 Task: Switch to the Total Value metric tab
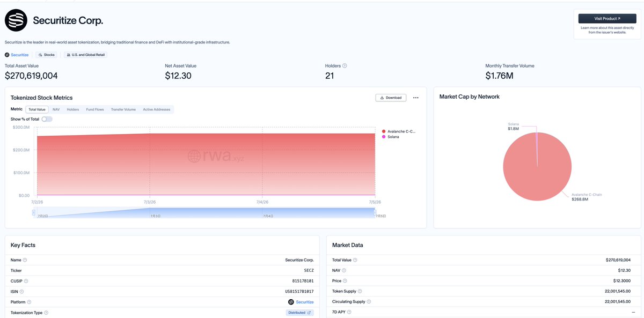[x=36, y=109]
